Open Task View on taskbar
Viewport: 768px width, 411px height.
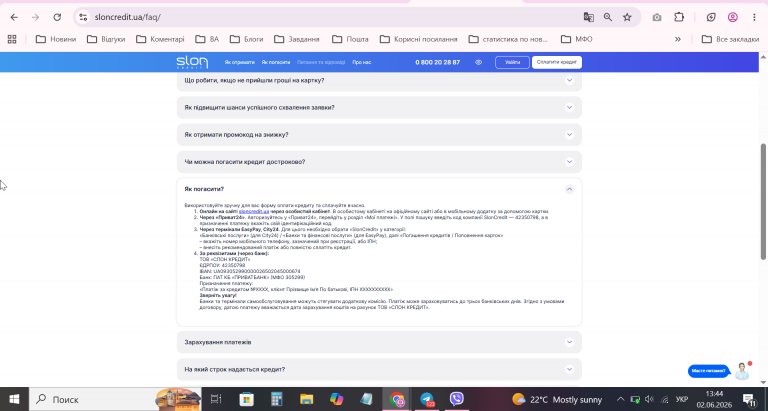point(216,399)
